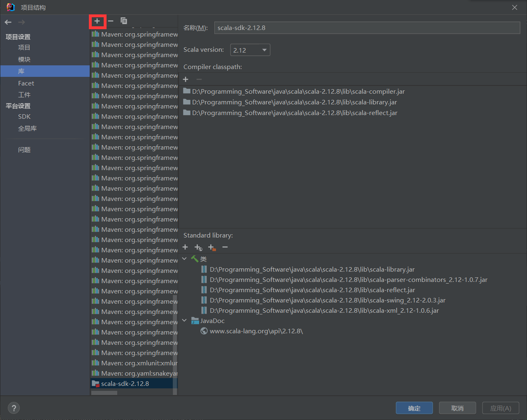Remove the selected library with minus icon
The width and height of the screenshot is (527, 420).
(111, 21)
